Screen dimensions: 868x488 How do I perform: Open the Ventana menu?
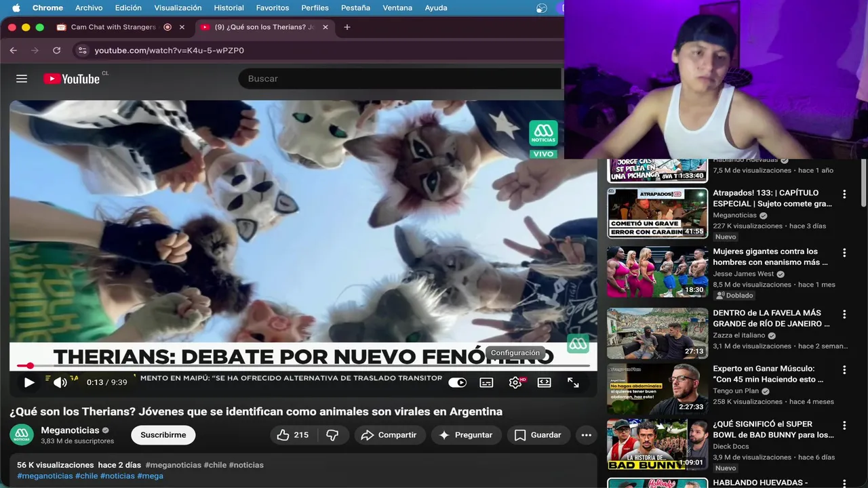pos(397,7)
